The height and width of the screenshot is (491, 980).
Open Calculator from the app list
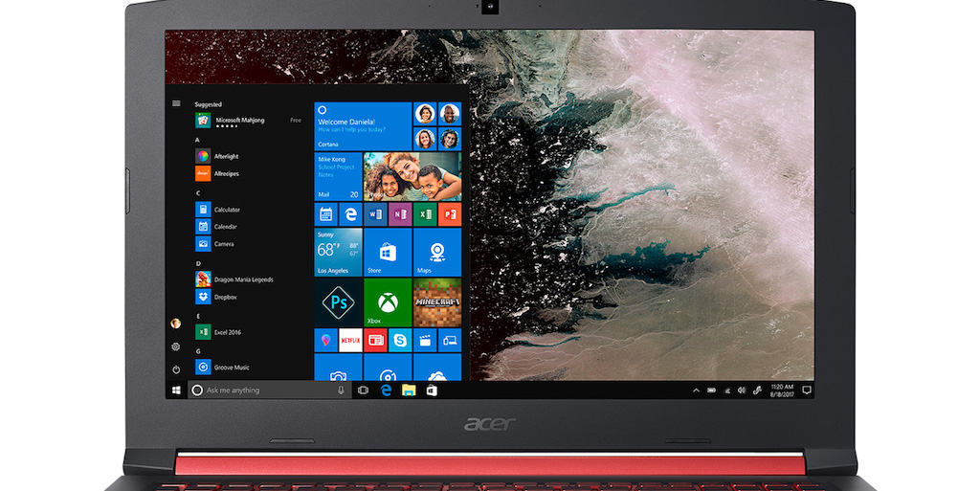tap(226, 210)
